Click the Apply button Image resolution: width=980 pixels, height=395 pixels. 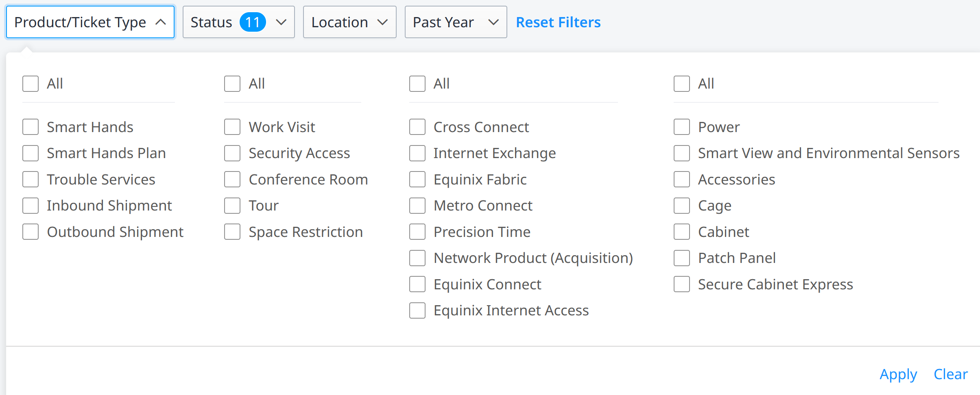898,374
